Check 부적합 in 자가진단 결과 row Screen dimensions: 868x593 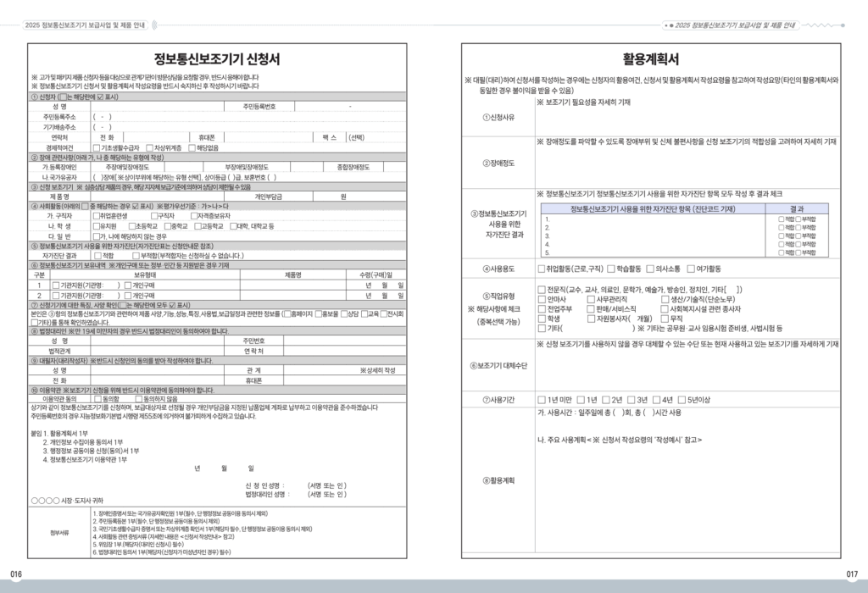coord(136,256)
